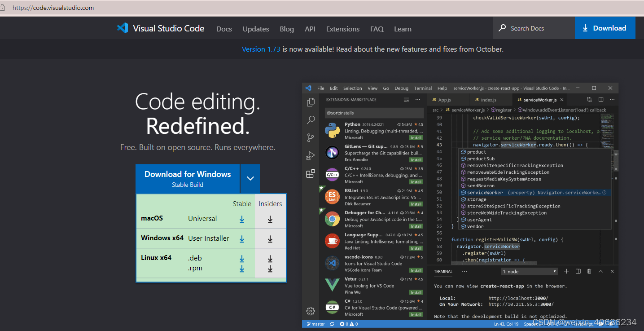Click the @sort:installs extension search box
This screenshot has height=331, width=644.
click(374, 113)
